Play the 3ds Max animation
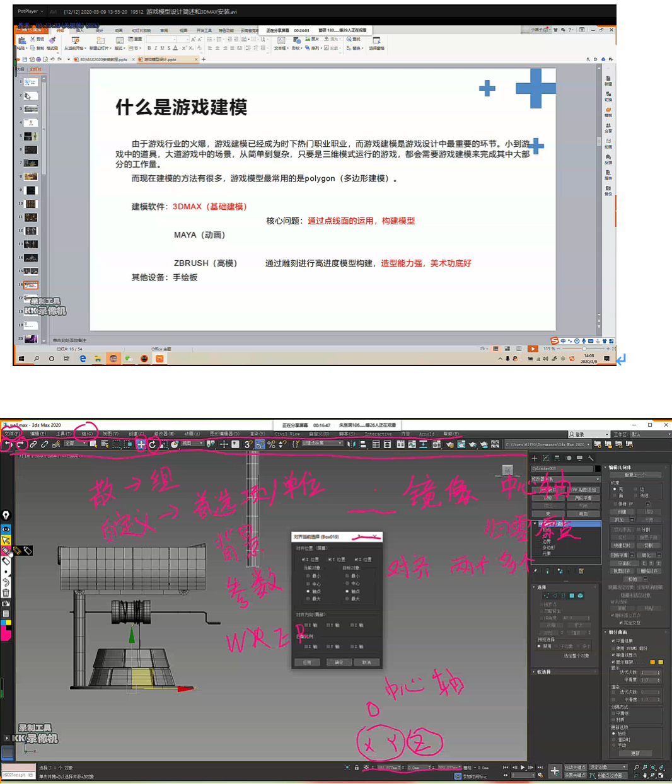This screenshot has height=784, width=672. click(523, 768)
